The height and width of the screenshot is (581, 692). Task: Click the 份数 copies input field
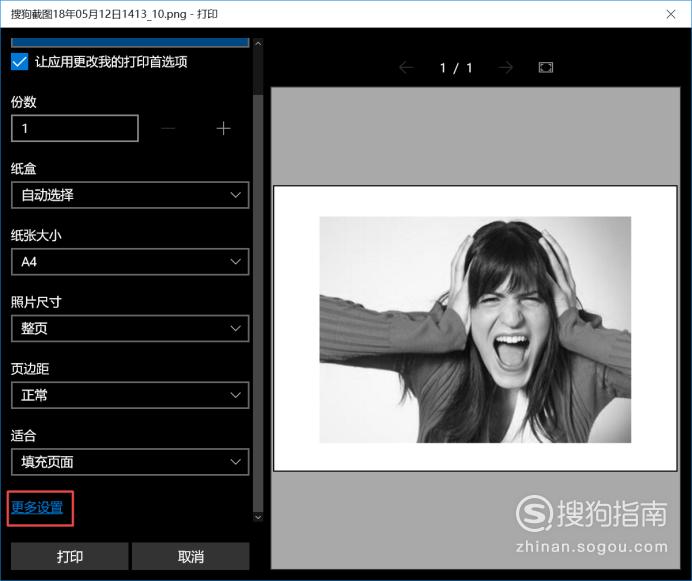75,128
